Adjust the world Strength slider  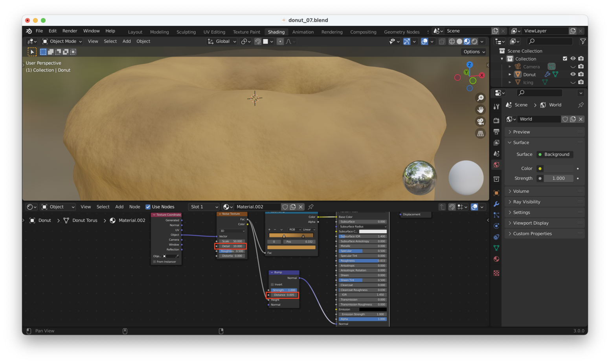558,178
